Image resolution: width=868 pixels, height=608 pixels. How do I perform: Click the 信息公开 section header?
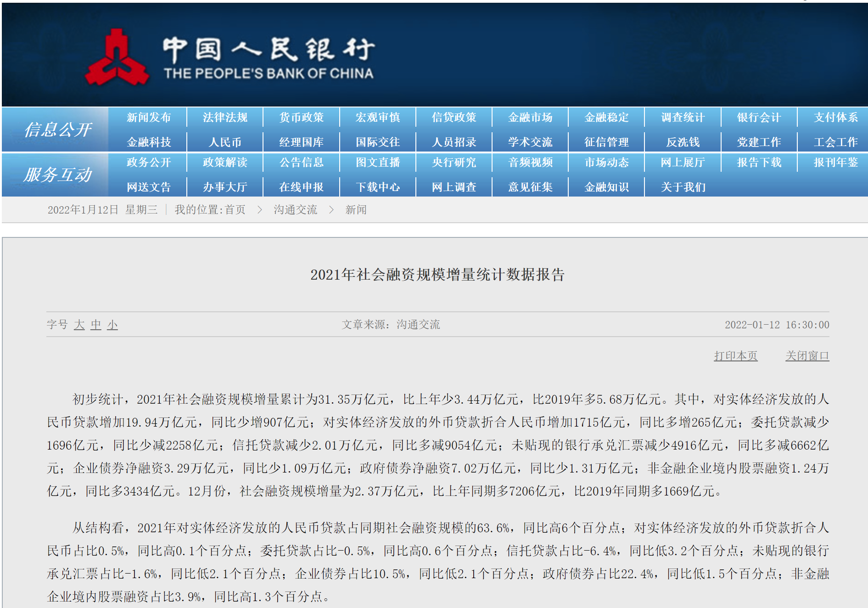pos(57,130)
